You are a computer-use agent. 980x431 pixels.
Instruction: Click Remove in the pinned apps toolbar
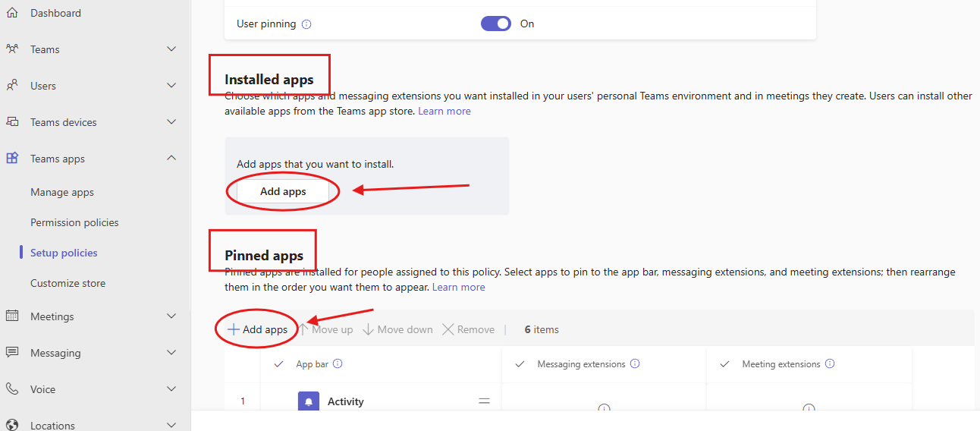(469, 329)
